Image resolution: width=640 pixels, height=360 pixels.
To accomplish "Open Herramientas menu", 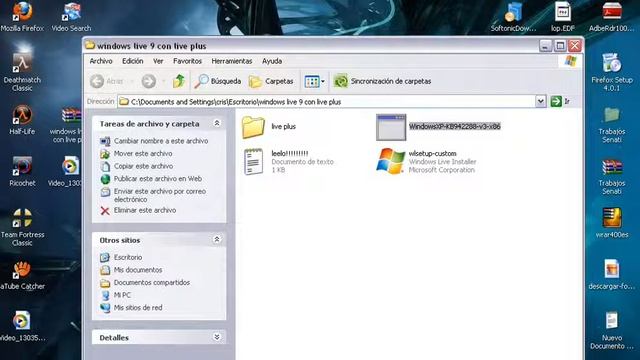I will (231, 61).
